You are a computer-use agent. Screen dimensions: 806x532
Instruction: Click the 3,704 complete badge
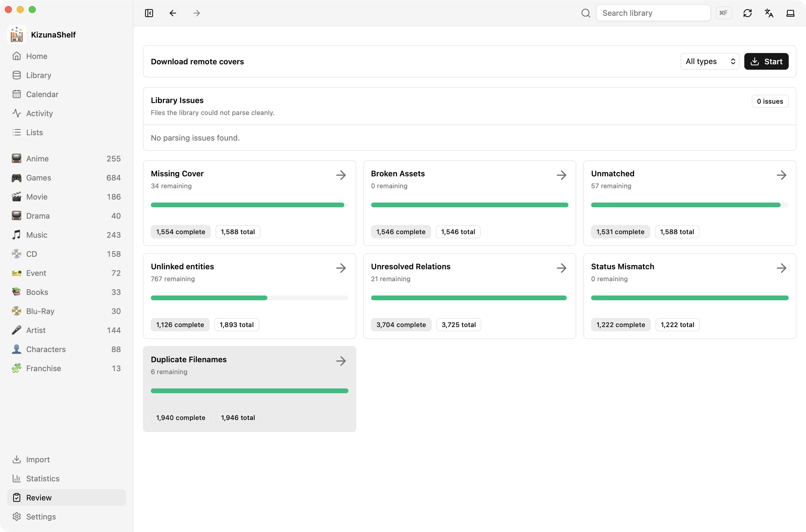tap(401, 325)
